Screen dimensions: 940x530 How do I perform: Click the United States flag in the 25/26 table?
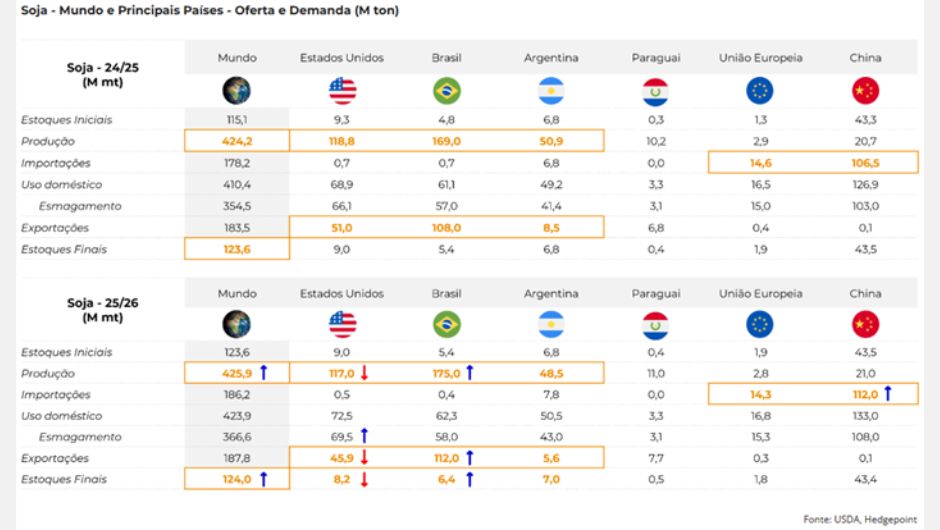point(342,324)
